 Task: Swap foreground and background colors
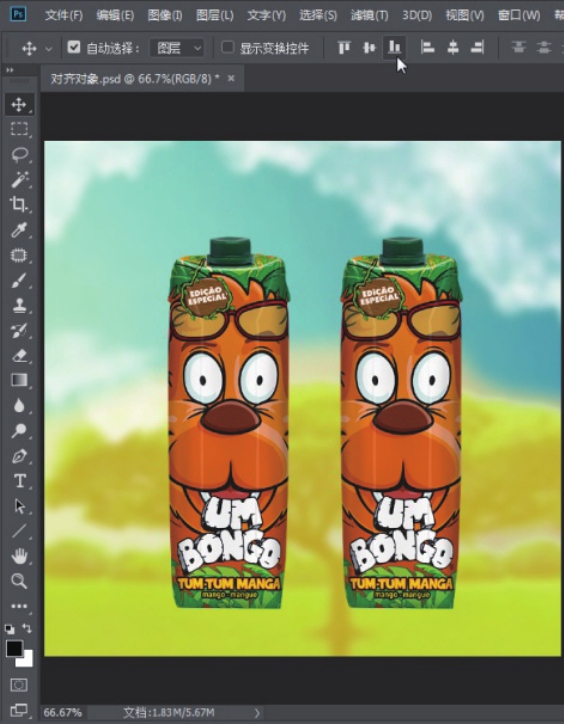tap(27, 628)
